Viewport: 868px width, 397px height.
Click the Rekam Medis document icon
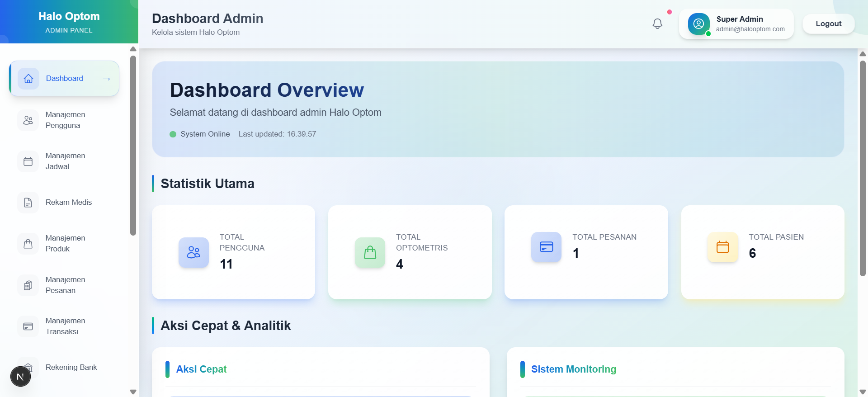pyautogui.click(x=28, y=203)
